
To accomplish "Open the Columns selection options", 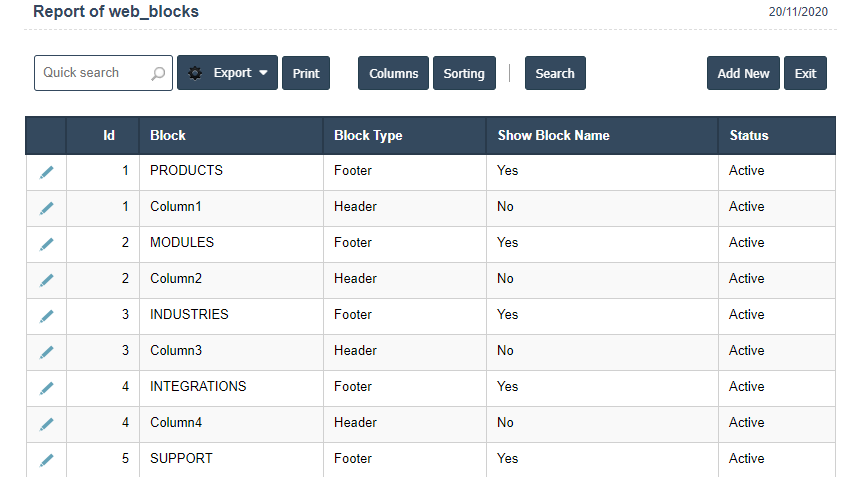I will (393, 73).
